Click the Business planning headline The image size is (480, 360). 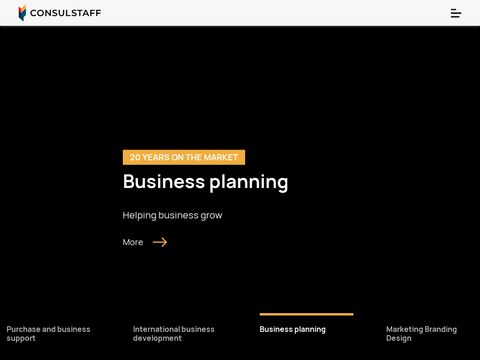(x=205, y=182)
